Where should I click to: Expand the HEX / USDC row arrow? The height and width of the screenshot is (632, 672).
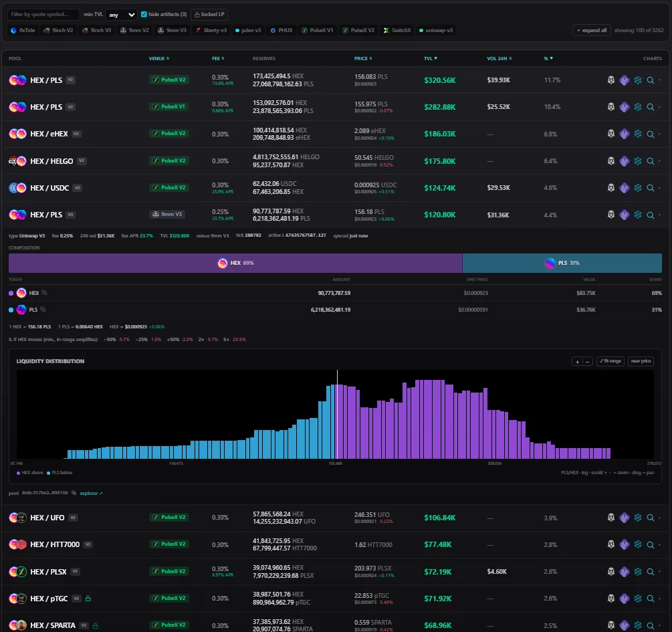[659, 188]
